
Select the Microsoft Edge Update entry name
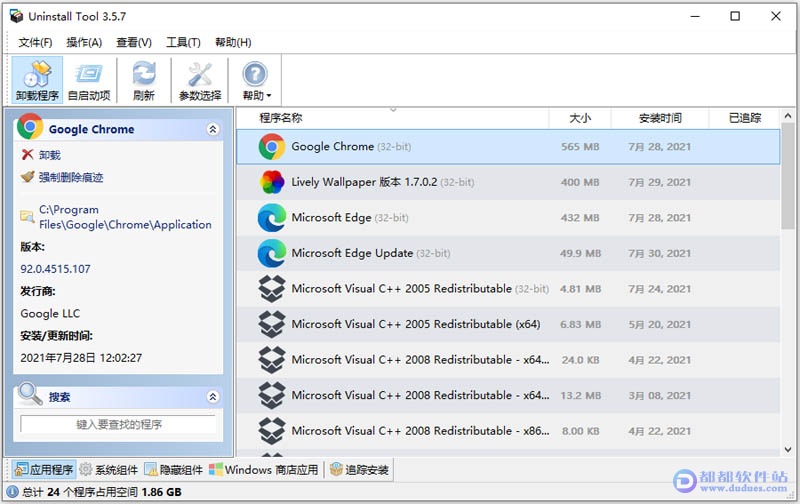tap(352, 253)
